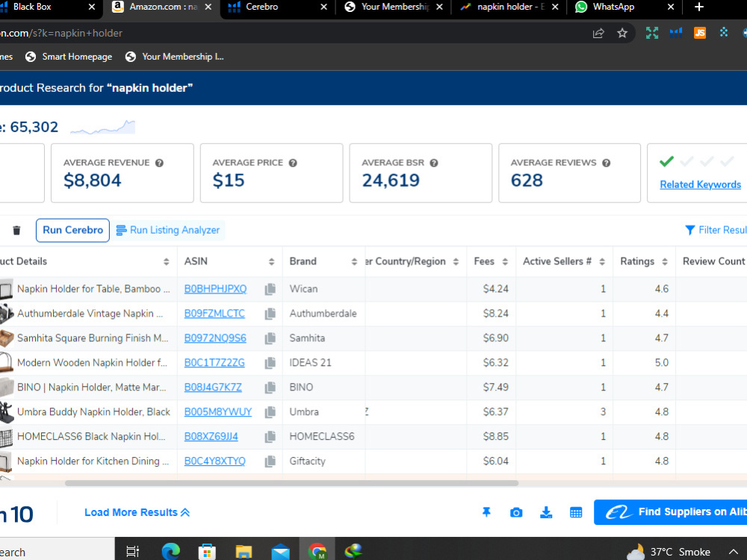The height and width of the screenshot is (560, 747).
Task: Open Microsoft Store from taskbar
Action: pos(207,552)
